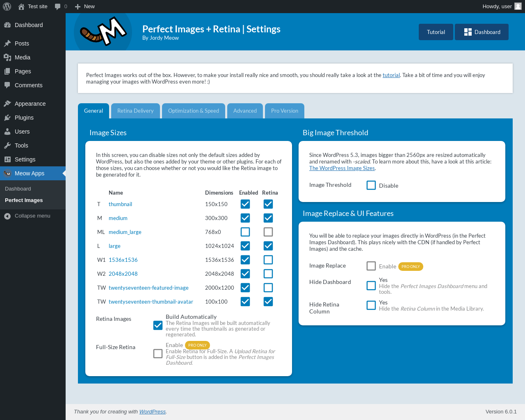Screen dimensions: 525x420
Task: Open the Appearance menu
Action: pyautogui.click(x=33, y=104)
